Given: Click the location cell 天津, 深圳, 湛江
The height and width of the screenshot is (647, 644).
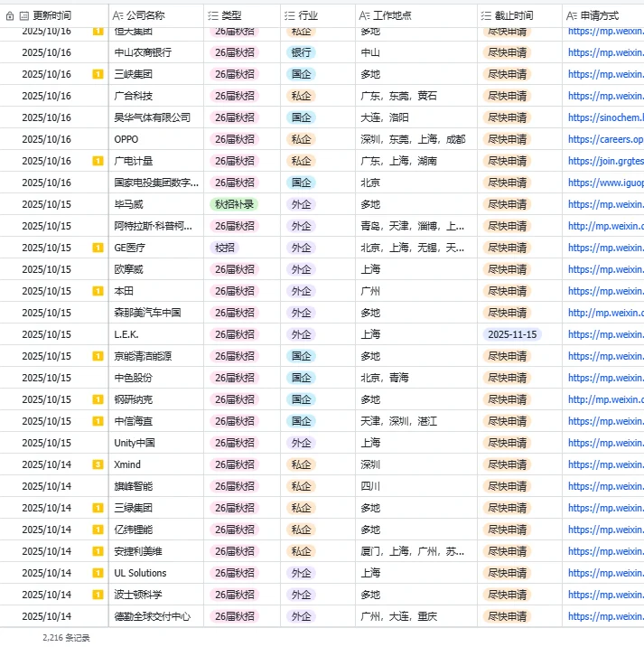Looking at the screenshot, I should pos(416,421).
